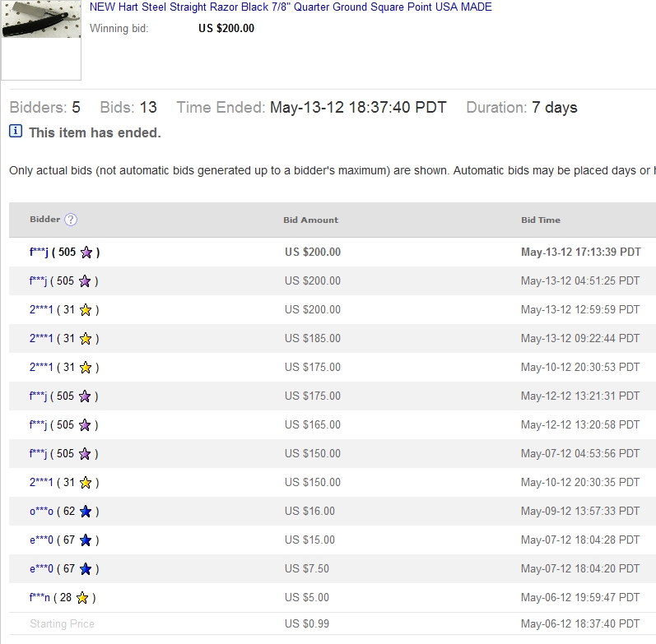Image resolution: width=656 pixels, height=644 pixels.
Task: Click bidder f***j in the US $165.00 row
Action: pos(39,425)
